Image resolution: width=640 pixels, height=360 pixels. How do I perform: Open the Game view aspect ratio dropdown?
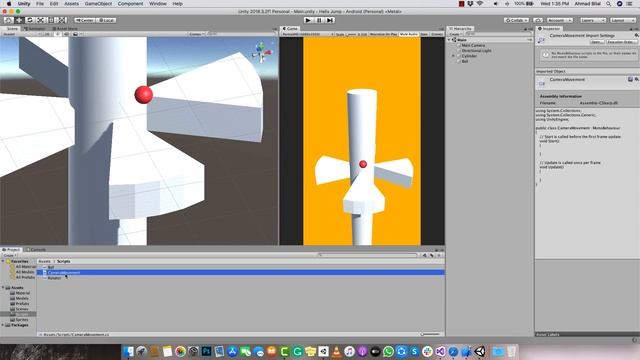tap(307, 34)
